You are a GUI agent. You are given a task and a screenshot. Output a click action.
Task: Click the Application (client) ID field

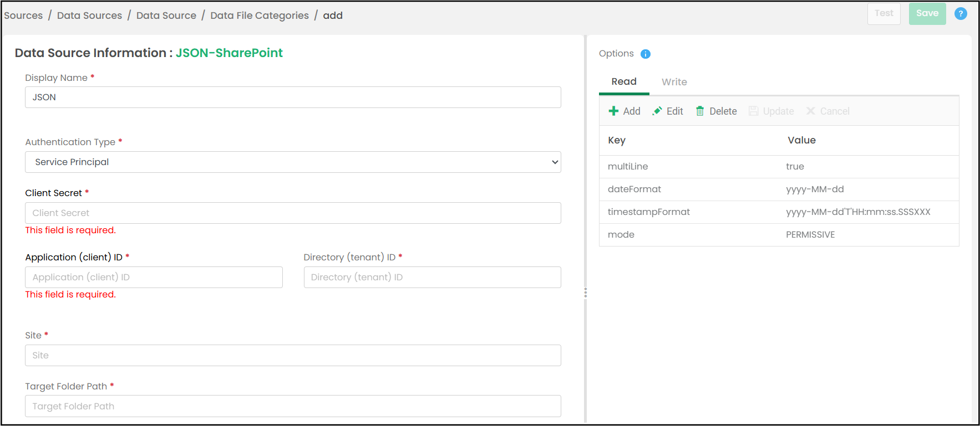click(154, 277)
